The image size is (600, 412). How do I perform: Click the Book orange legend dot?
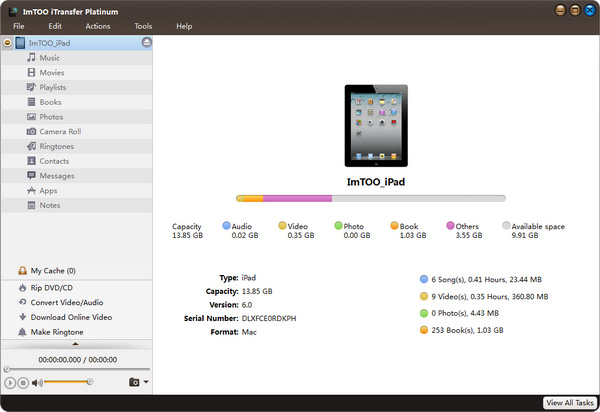[394, 225]
